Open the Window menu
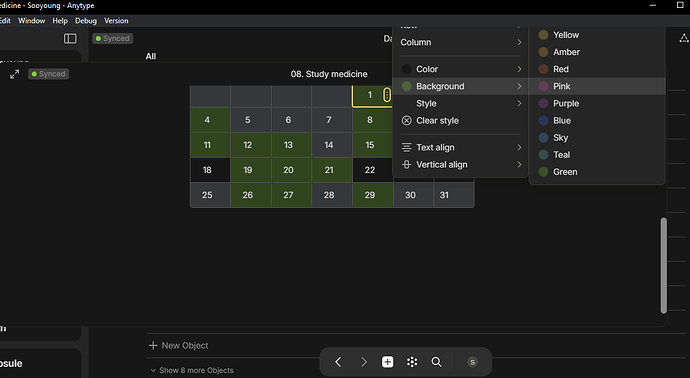The height and width of the screenshot is (378, 690). [31, 21]
